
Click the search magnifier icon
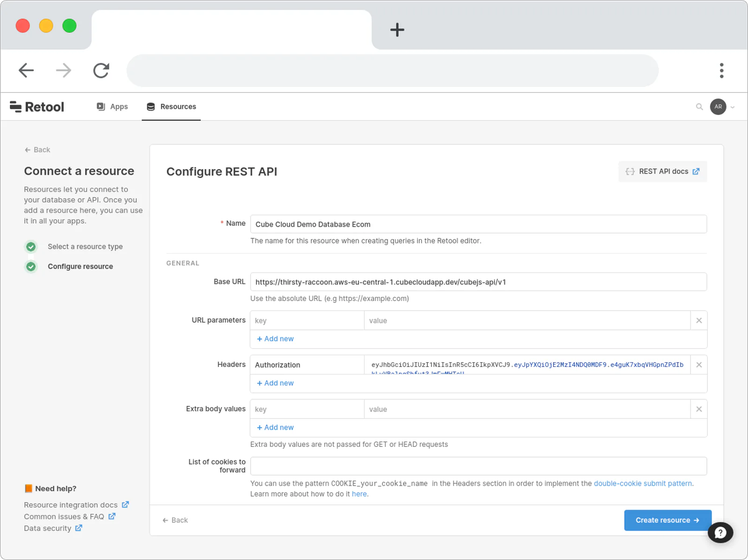(699, 107)
